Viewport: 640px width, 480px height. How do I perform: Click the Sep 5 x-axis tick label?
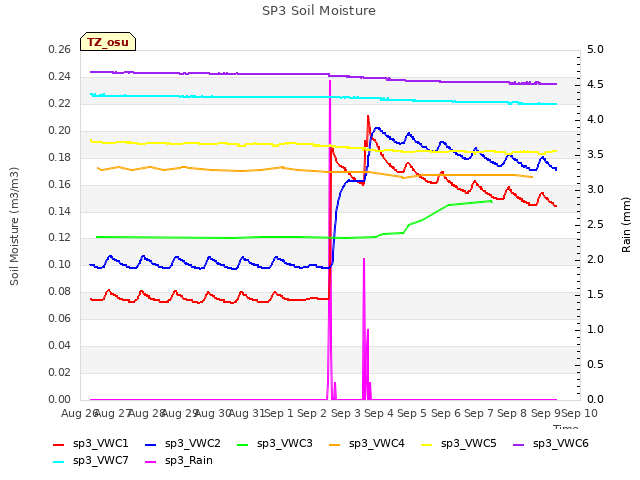pyautogui.click(x=412, y=413)
